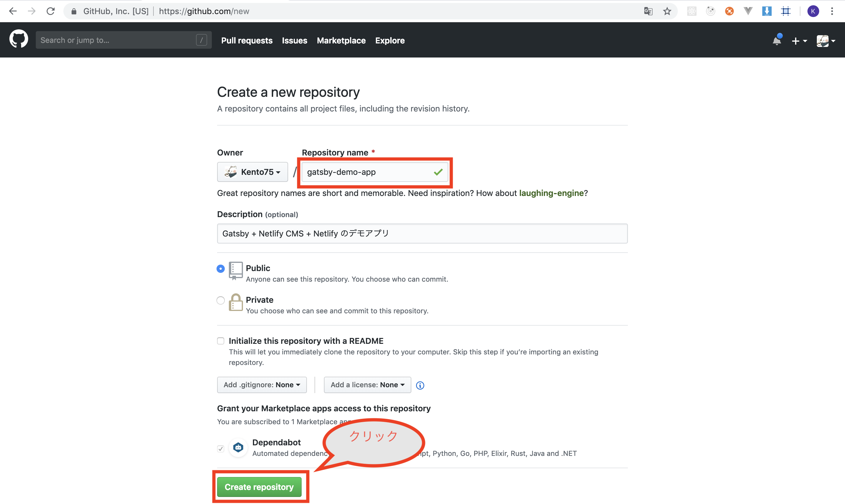This screenshot has width=845, height=504.
Task: Open the Marketplace nav item
Action: click(341, 40)
